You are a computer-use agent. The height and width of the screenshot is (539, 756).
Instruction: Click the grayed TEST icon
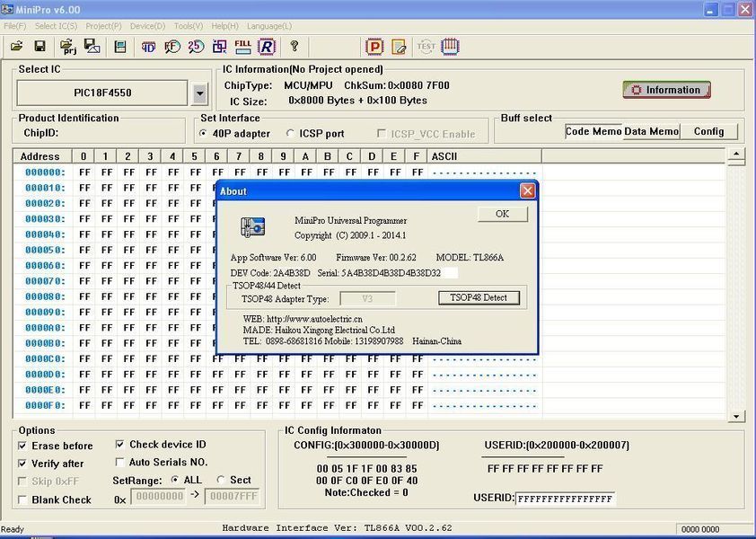click(x=426, y=47)
